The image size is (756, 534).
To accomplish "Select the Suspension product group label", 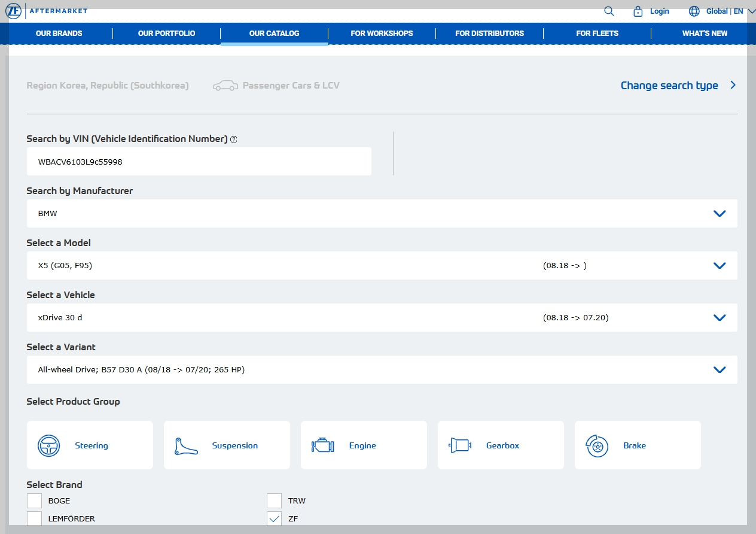I will (x=235, y=445).
